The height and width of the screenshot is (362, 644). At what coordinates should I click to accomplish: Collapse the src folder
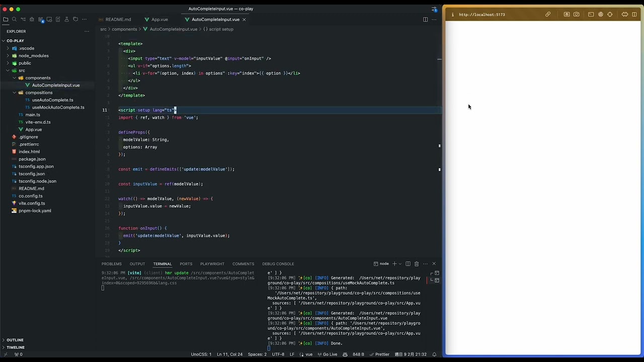8,70
